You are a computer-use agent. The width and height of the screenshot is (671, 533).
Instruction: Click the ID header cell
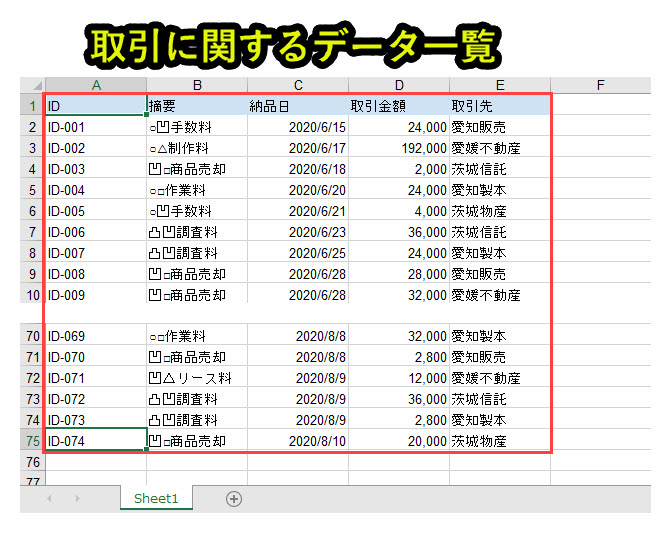tap(96, 106)
